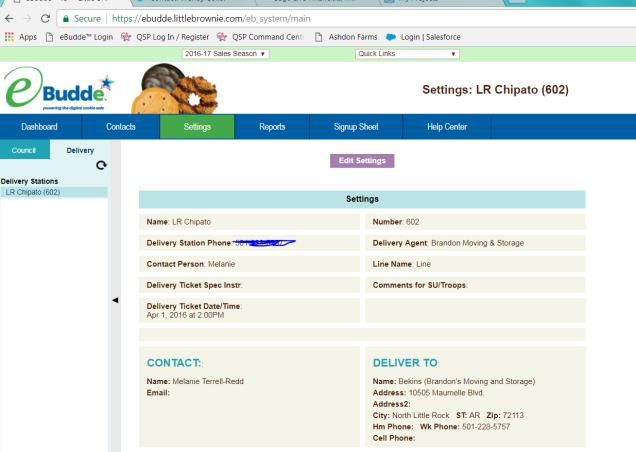Open the Apps grid bookmark
The width and height of the screenshot is (636, 452).
tap(21, 37)
